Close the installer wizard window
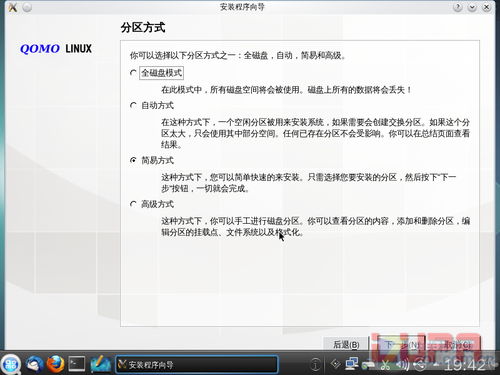The height and width of the screenshot is (375, 500). pos(486,7)
